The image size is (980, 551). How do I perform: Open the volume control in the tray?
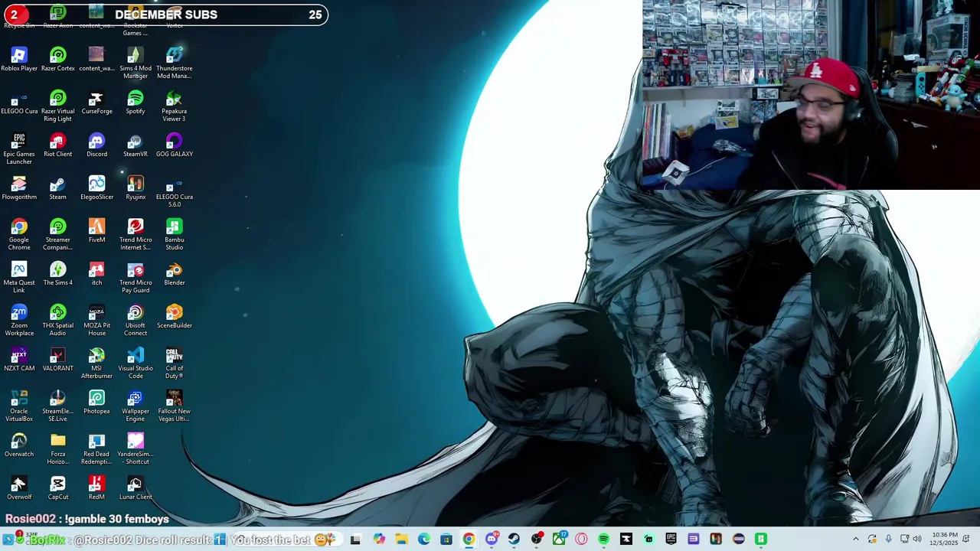click(917, 540)
